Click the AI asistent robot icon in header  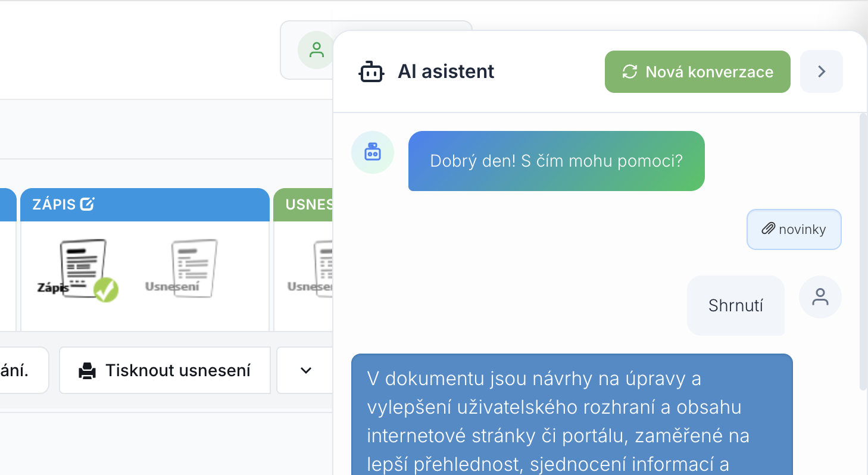[371, 72]
